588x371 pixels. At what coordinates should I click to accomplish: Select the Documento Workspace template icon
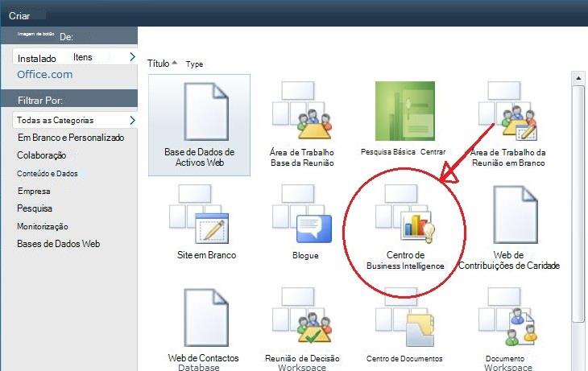coord(507,317)
